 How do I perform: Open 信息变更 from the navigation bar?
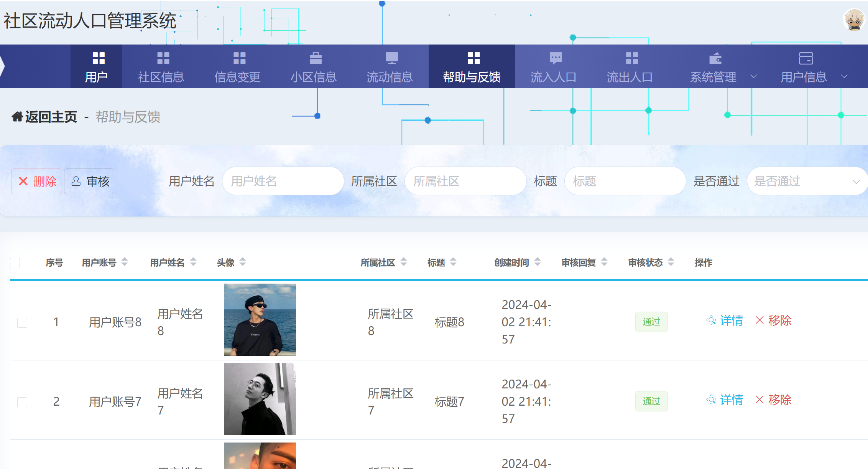pos(238,58)
